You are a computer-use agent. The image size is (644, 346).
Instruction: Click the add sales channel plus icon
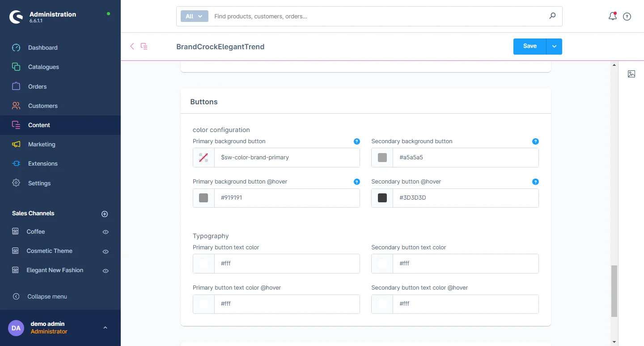point(105,214)
